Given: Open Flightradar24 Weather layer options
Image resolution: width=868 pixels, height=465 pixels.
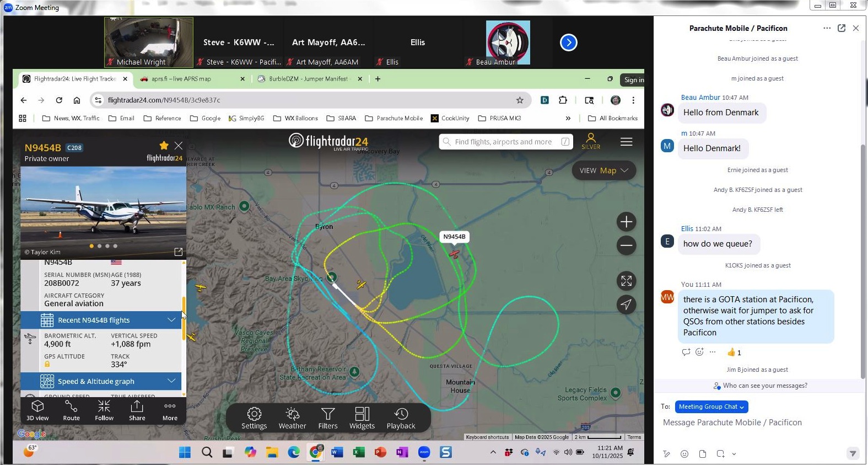Looking at the screenshot, I should pos(292,418).
